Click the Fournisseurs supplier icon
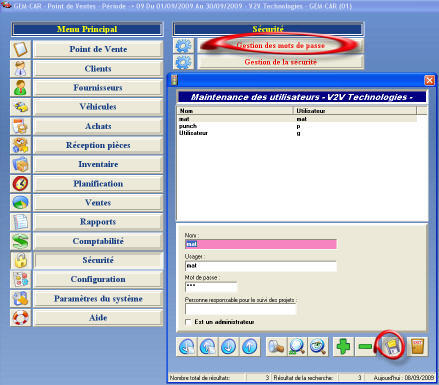The width and height of the screenshot is (439, 385). point(20,88)
